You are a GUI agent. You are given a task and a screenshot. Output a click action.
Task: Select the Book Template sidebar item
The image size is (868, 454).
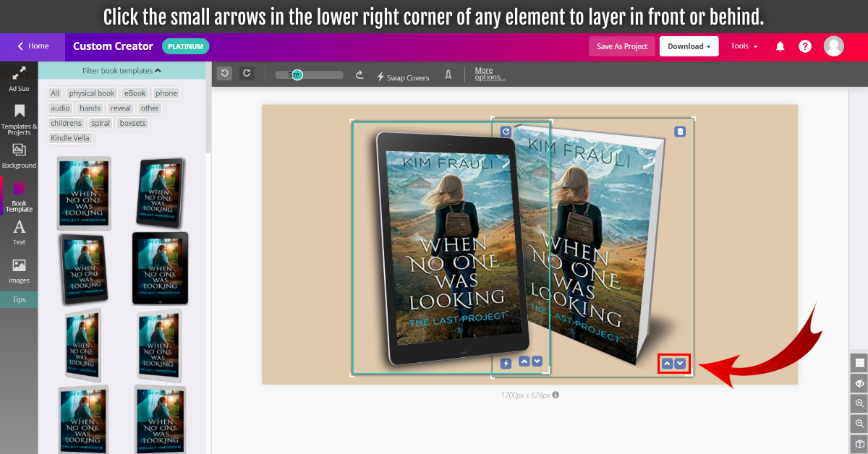pyautogui.click(x=19, y=197)
